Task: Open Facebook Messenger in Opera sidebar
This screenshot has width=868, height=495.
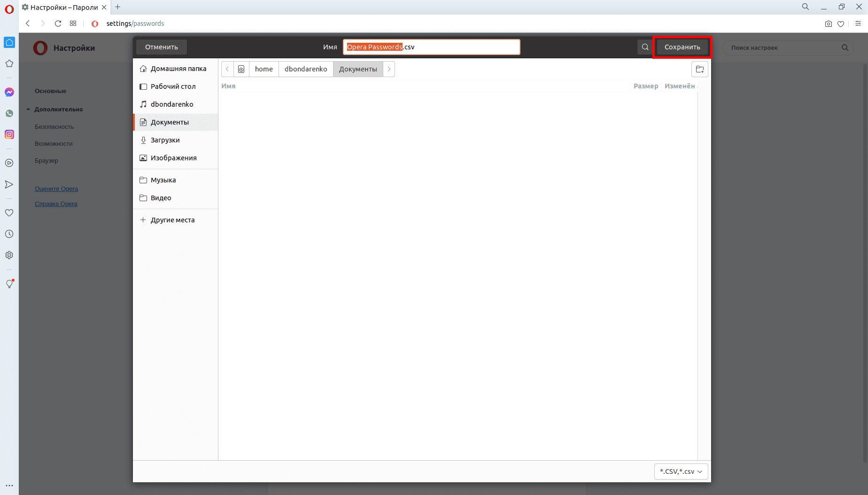Action: click(x=9, y=92)
